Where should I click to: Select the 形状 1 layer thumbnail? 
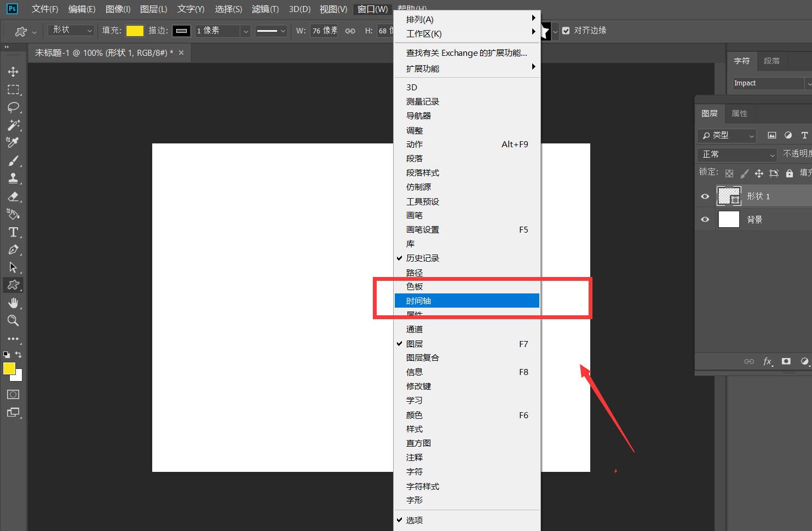coord(729,196)
